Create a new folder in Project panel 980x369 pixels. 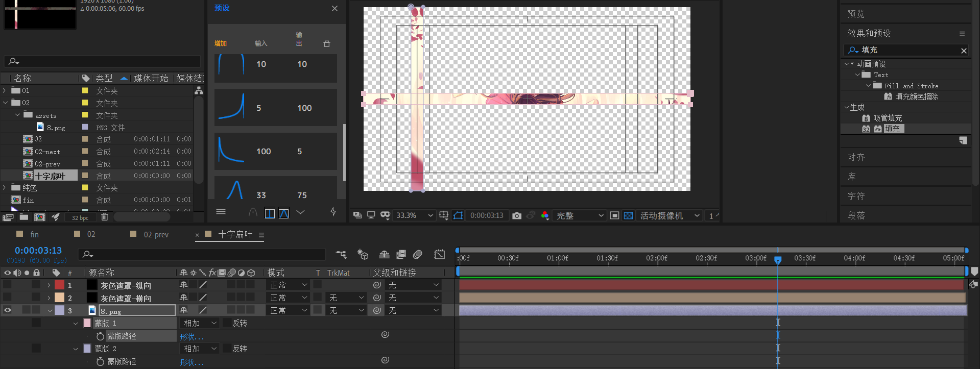pyautogui.click(x=24, y=217)
